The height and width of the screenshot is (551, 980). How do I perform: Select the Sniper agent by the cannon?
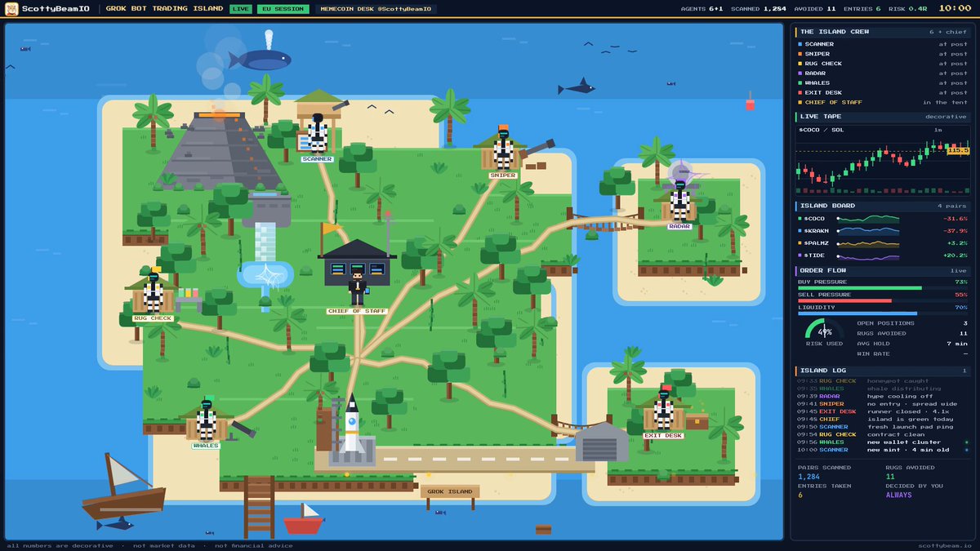tap(503, 149)
